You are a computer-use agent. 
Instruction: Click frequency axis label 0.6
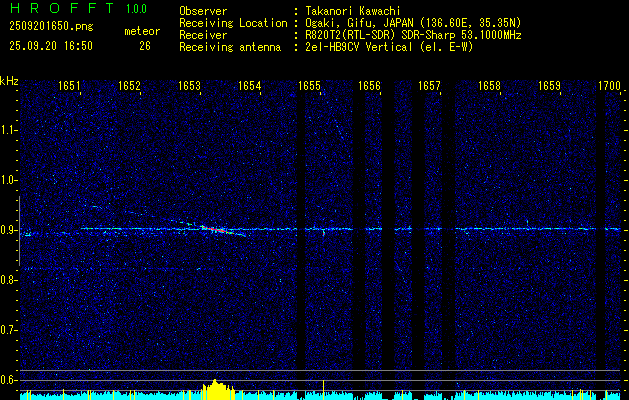(8, 380)
